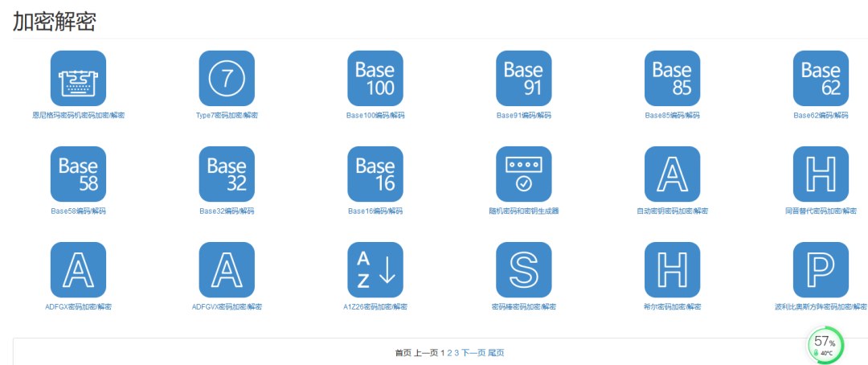Click the A icon above ADFGX密码
This screenshot has width=868, height=365.
(x=78, y=270)
